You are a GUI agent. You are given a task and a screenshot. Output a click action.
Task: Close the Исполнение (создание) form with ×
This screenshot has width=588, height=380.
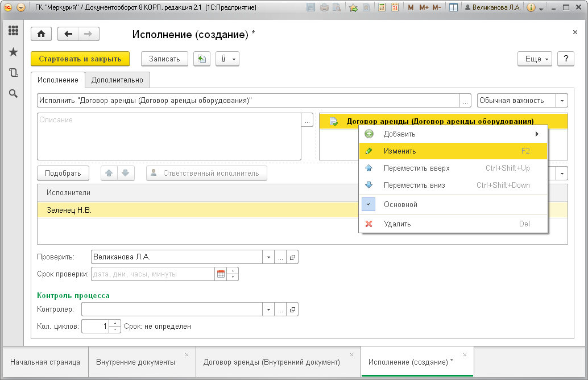(x=575, y=32)
